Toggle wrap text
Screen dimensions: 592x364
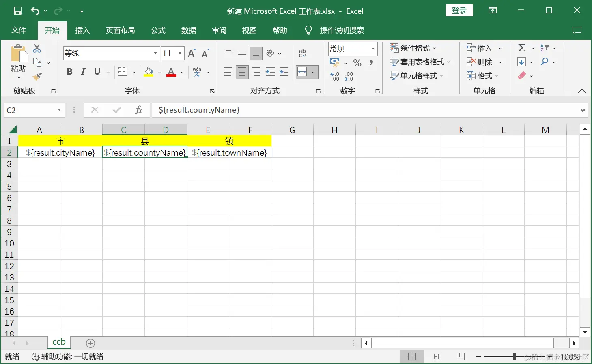[x=302, y=53]
